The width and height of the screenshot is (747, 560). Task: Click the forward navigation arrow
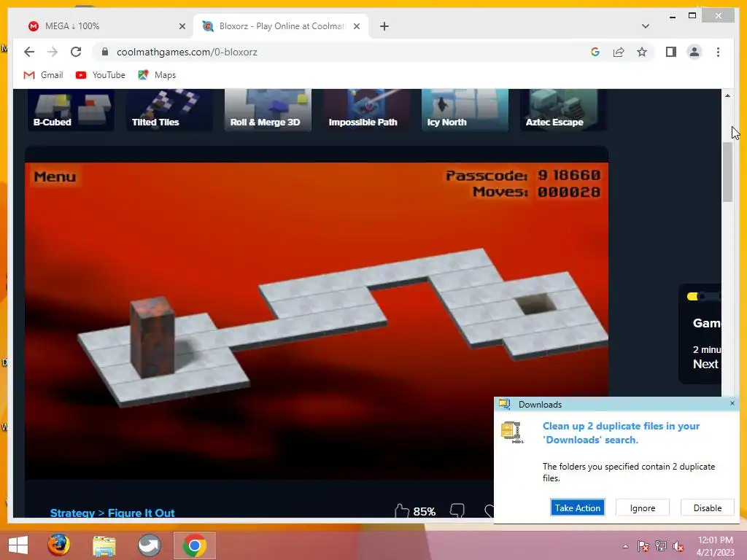pos(53,52)
